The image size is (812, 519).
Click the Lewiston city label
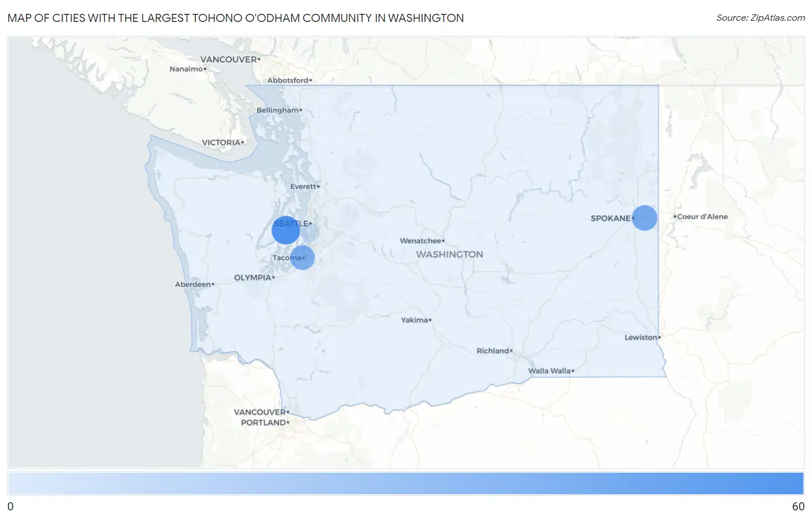(x=640, y=338)
